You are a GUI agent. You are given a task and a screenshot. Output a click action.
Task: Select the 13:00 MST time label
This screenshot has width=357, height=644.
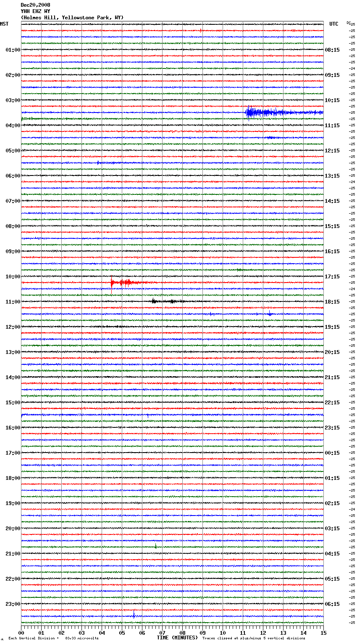(13, 352)
